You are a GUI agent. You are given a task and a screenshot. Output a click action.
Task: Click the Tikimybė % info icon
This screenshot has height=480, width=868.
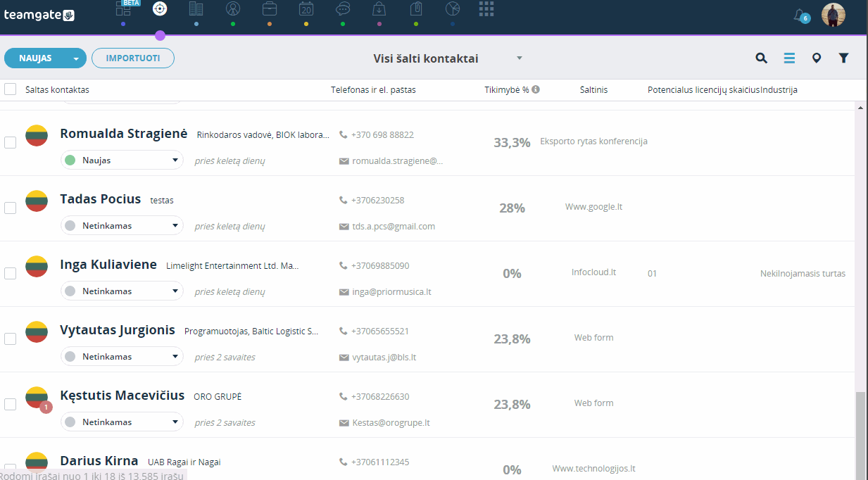(536, 89)
